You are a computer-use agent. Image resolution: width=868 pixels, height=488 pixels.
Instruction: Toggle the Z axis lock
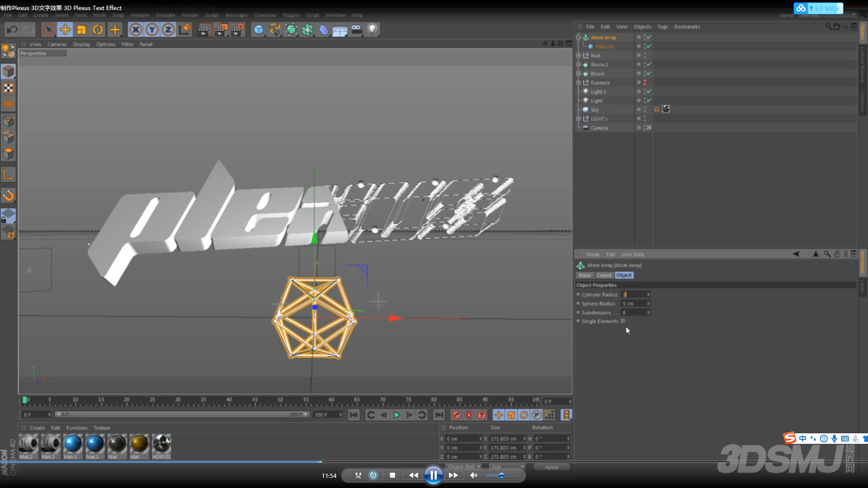(168, 30)
